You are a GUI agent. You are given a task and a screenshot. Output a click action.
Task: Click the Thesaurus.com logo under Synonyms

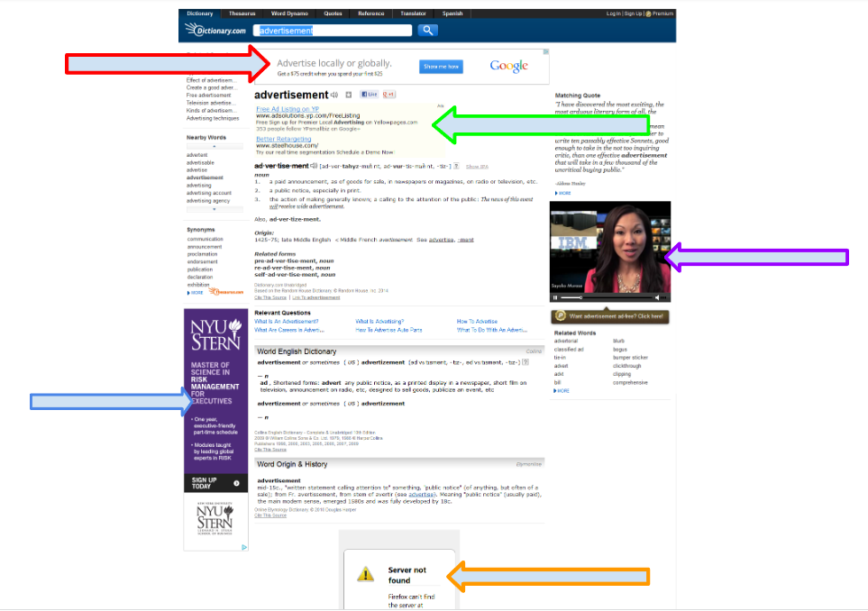point(226,292)
